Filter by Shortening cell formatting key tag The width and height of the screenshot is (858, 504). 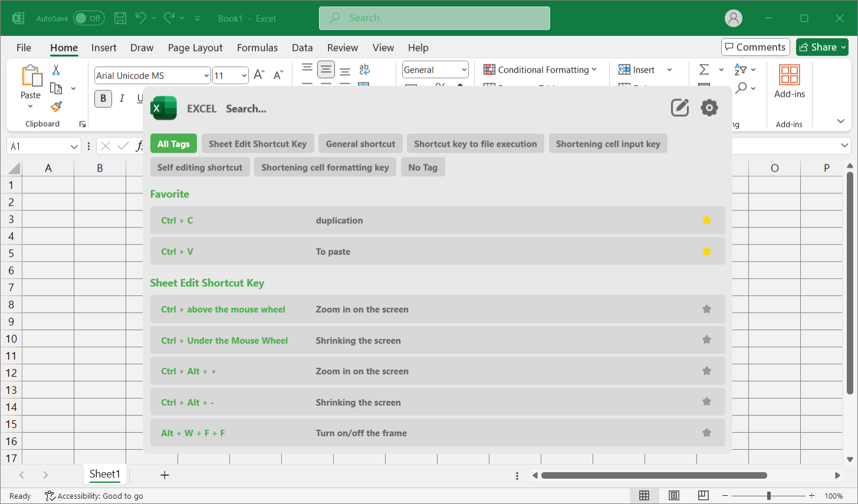click(x=325, y=167)
